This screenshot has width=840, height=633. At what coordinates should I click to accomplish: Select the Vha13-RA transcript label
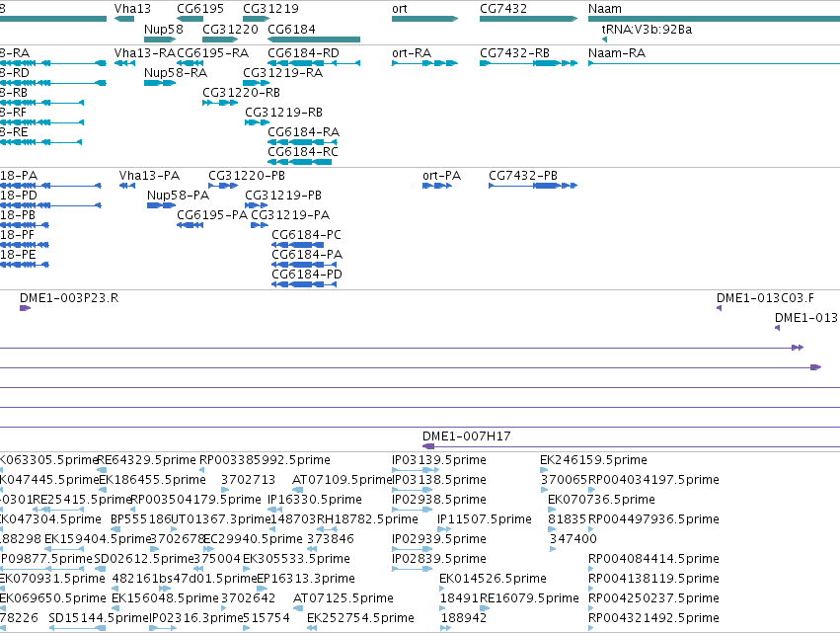point(145,53)
